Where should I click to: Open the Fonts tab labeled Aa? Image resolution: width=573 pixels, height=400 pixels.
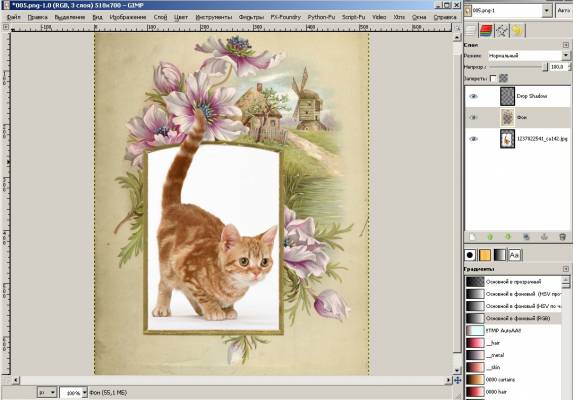514,255
